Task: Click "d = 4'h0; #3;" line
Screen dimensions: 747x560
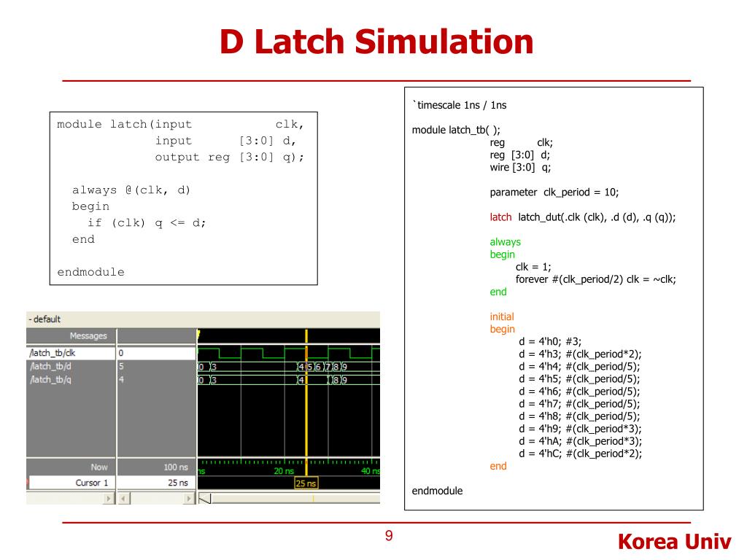Action: (550, 341)
